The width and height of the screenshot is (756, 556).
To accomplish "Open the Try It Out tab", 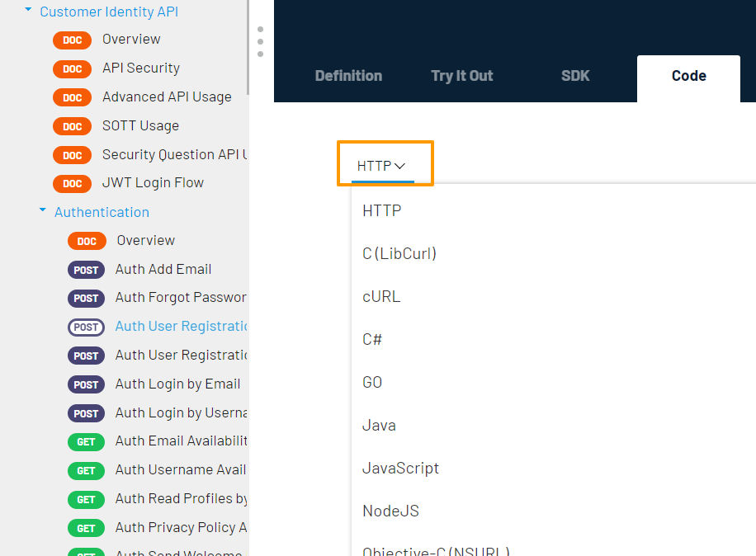I will pyautogui.click(x=461, y=76).
